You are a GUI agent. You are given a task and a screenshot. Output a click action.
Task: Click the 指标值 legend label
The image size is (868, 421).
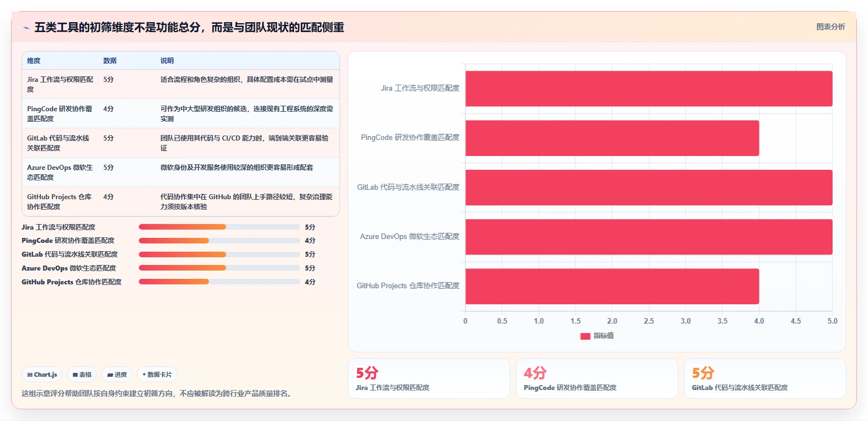pos(604,336)
